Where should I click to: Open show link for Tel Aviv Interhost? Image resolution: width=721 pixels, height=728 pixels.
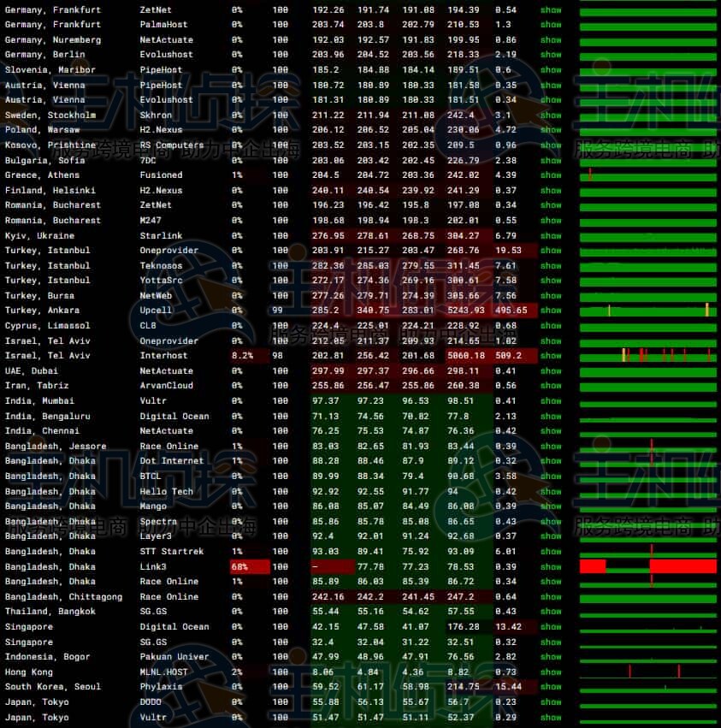tap(551, 356)
